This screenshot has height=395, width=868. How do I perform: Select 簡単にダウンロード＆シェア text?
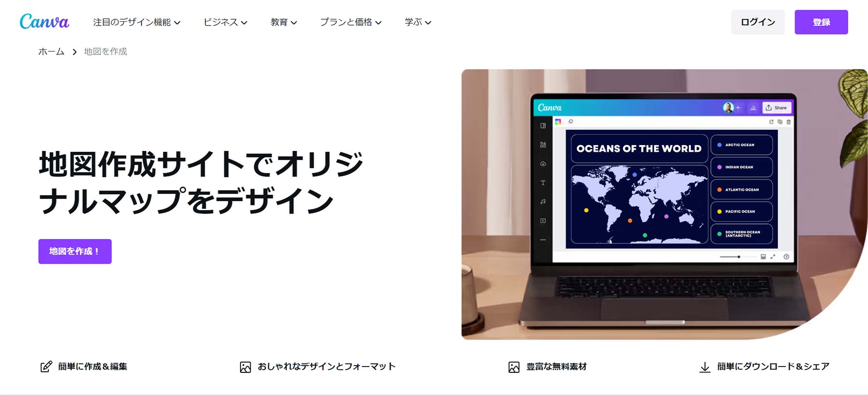773,367
